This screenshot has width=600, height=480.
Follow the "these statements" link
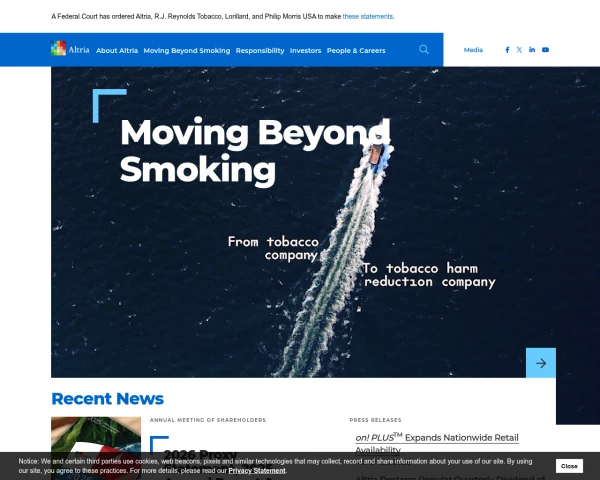tap(368, 16)
